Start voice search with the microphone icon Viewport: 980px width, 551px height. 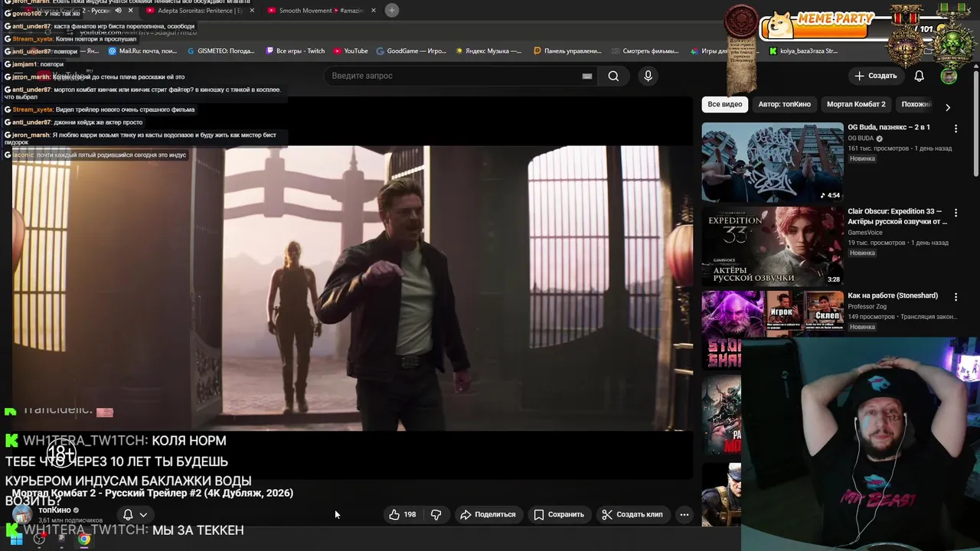coord(648,76)
